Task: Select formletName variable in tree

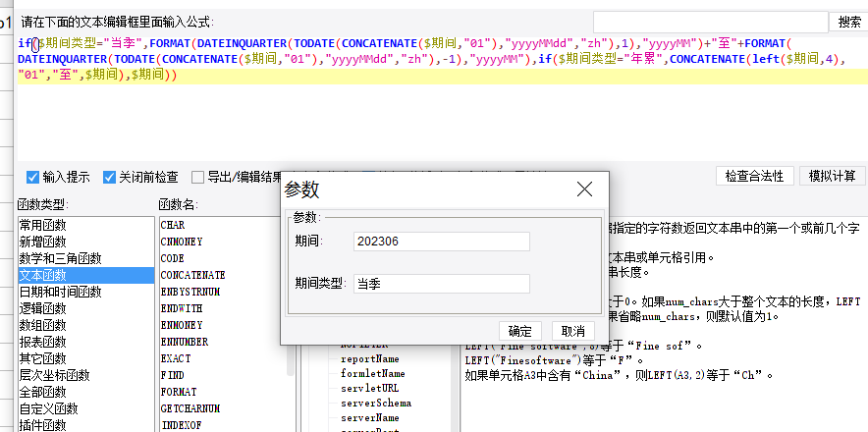Action: (x=372, y=373)
